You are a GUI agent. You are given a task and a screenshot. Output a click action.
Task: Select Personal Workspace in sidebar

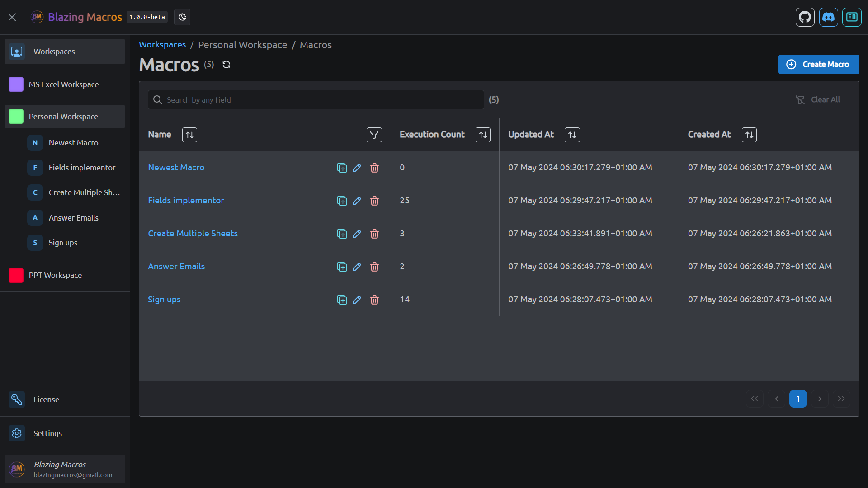point(65,117)
